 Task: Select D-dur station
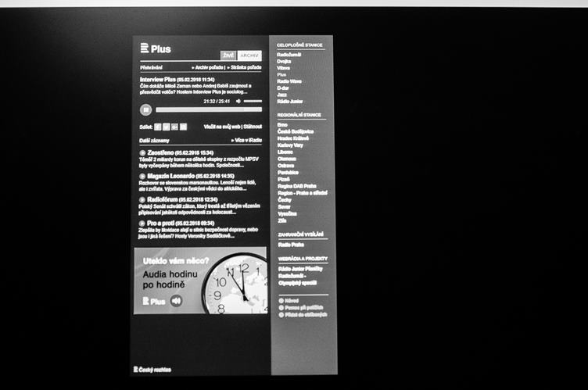click(283, 88)
